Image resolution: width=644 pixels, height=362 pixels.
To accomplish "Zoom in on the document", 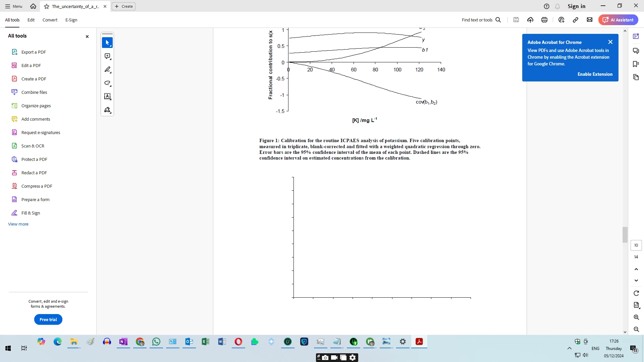I will click(x=636, y=317).
